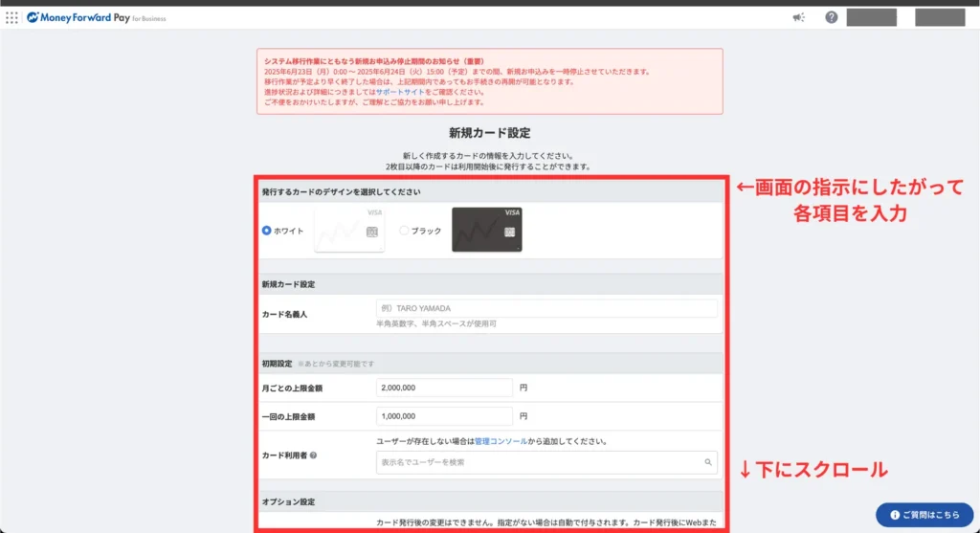Open the help question mark in header

coord(832,17)
